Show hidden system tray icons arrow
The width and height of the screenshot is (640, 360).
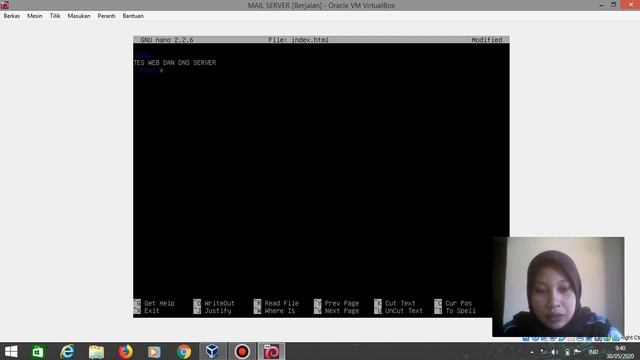tap(532, 352)
